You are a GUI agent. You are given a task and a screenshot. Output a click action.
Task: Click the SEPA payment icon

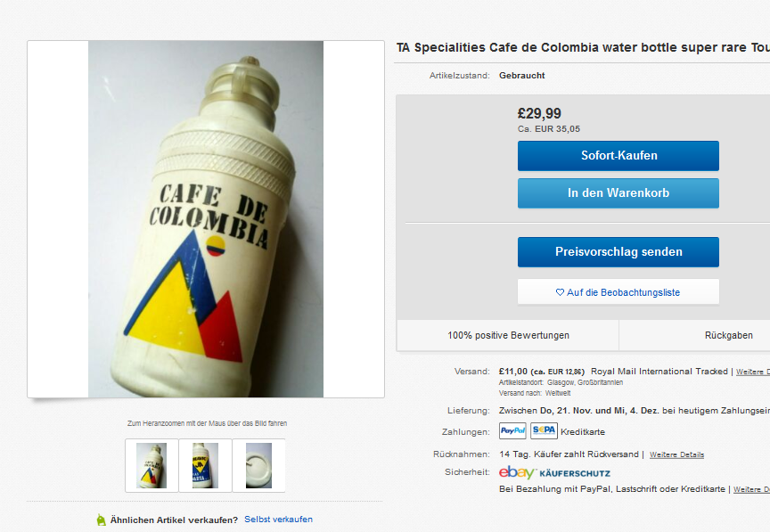pos(544,430)
